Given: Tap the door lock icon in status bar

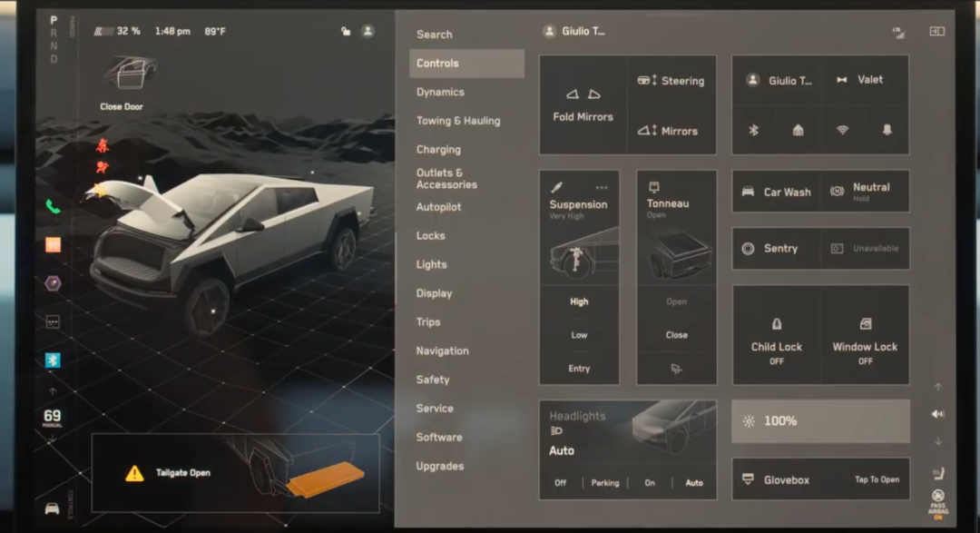Looking at the screenshot, I should click(x=346, y=31).
